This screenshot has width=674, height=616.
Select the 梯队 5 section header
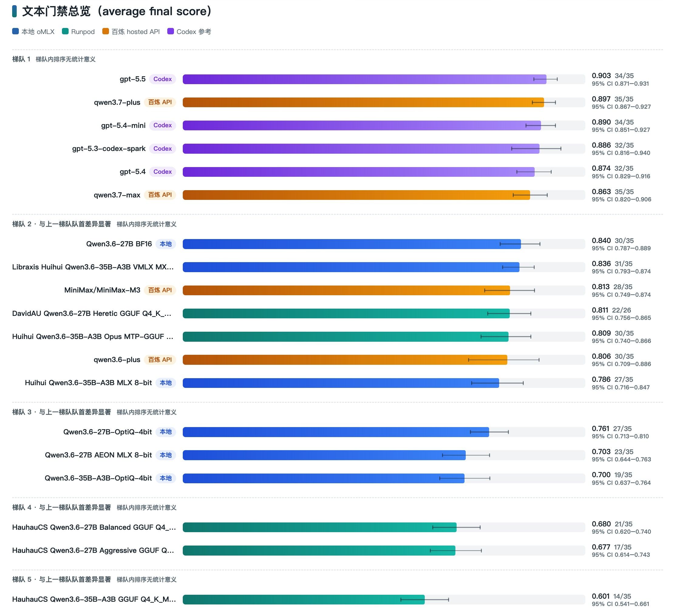[x=62, y=579]
